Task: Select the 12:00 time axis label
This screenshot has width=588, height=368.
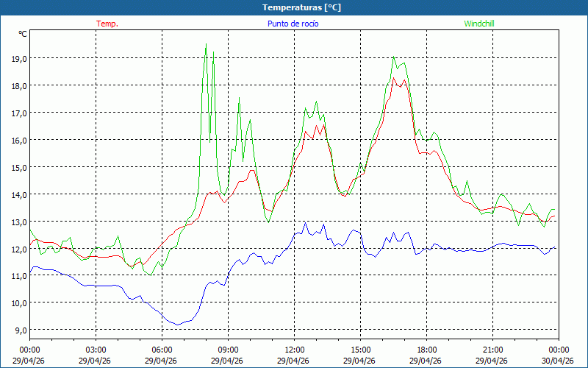Action: coord(294,350)
